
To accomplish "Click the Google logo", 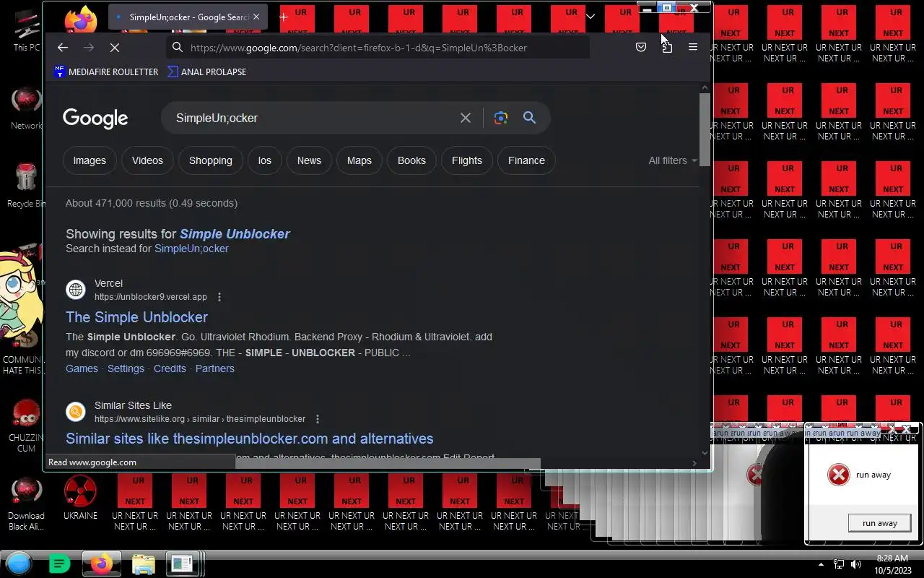I will (95, 118).
